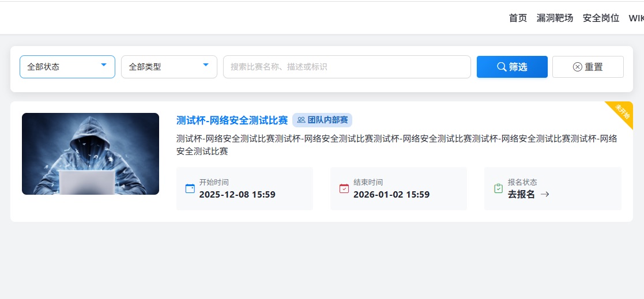Click the circled X icon in 重置 button
Viewport: 644px width, 299px height.
[x=578, y=67]
